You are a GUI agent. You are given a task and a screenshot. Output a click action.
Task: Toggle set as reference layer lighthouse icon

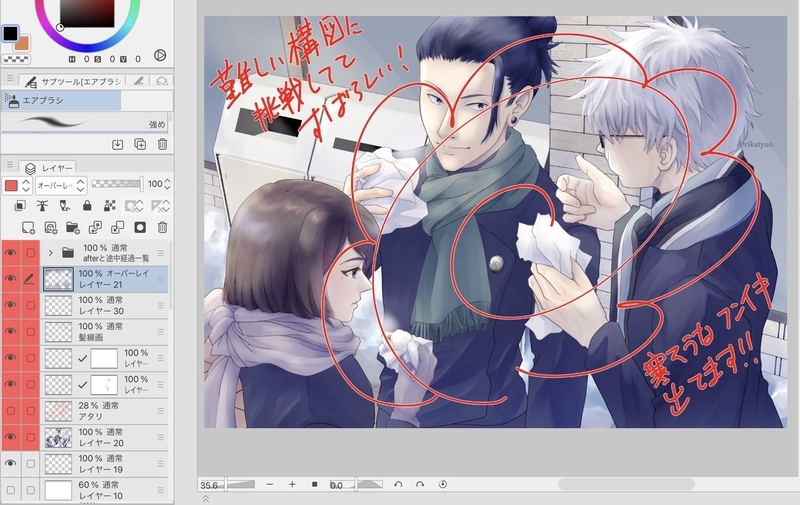42,206
